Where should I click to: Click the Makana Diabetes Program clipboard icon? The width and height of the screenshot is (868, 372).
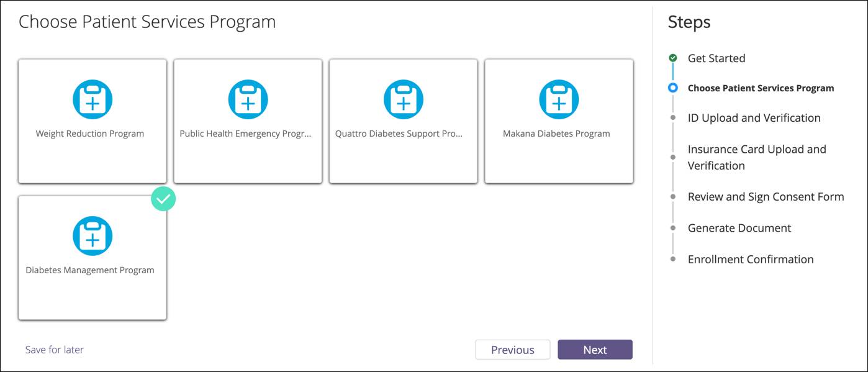point(559,99)
